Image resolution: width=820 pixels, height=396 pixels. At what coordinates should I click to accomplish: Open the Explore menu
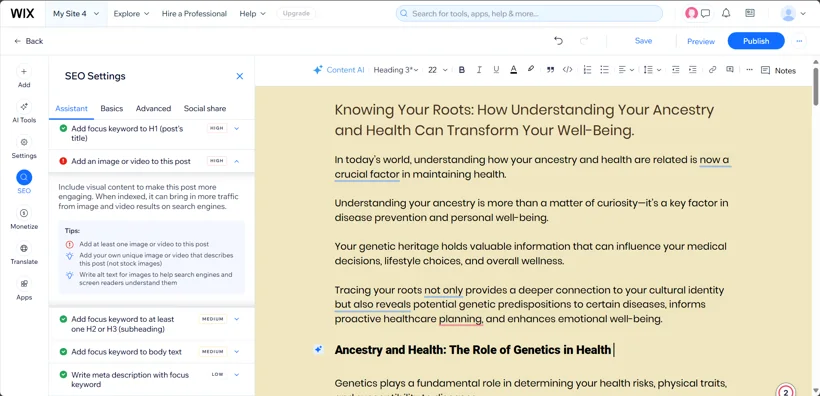[131, 14]
